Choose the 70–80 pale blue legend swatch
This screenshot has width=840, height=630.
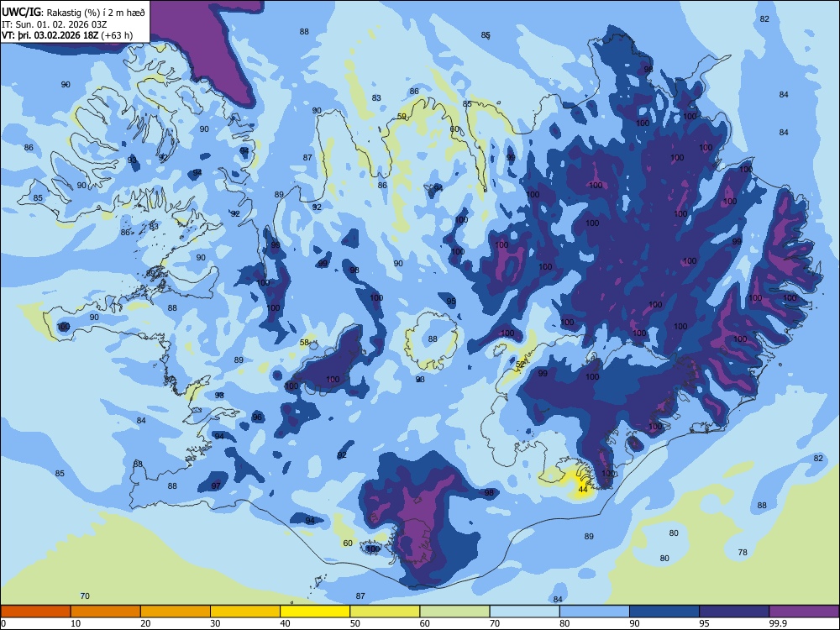point(525,612)
